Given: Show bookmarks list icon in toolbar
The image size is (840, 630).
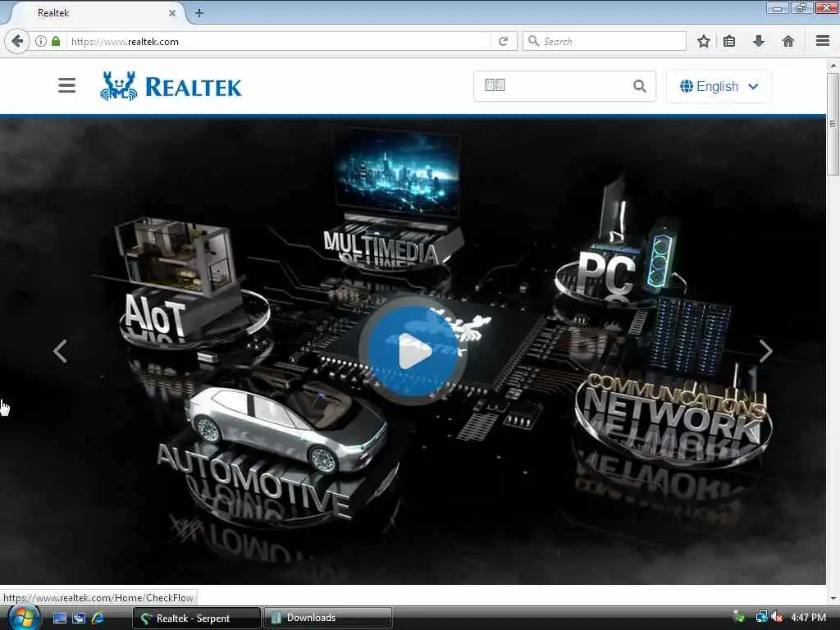Looking at the screenshot, I should tap(729, 41).
